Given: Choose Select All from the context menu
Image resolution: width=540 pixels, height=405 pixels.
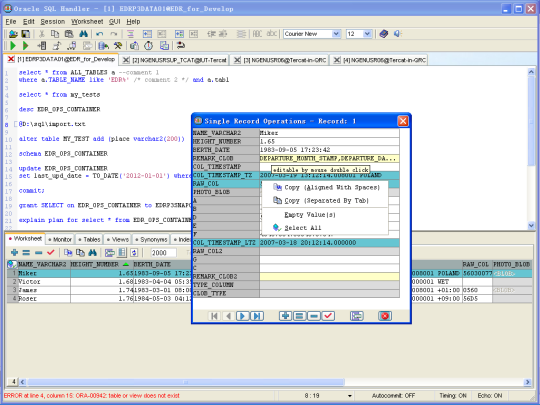Looking at the screenshot, I should pos(325,228).
